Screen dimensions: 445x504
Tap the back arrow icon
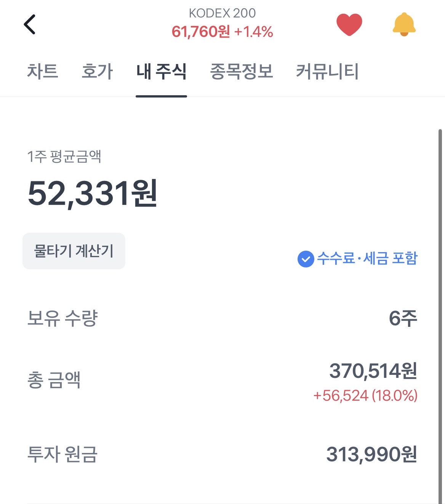(x=29, y=25)
